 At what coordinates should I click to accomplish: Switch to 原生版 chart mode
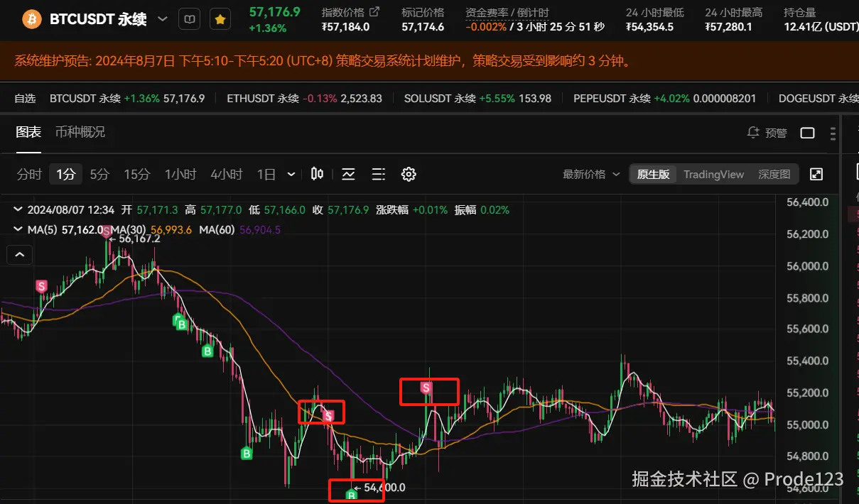653,174
